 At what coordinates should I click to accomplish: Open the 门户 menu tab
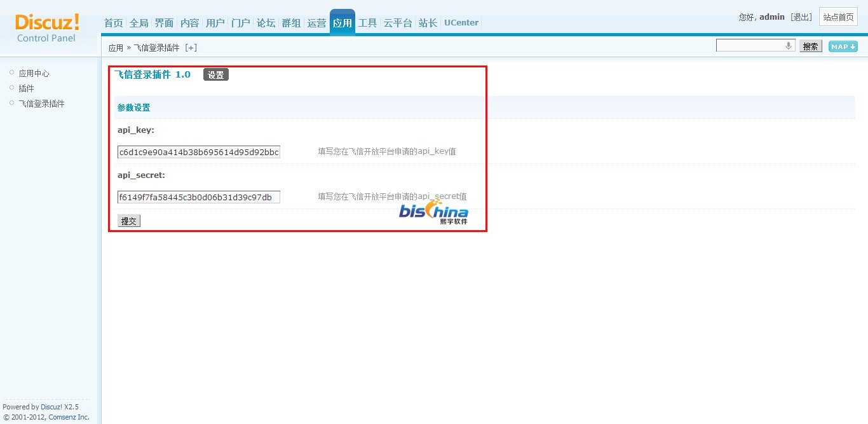(x=241, y=23)
